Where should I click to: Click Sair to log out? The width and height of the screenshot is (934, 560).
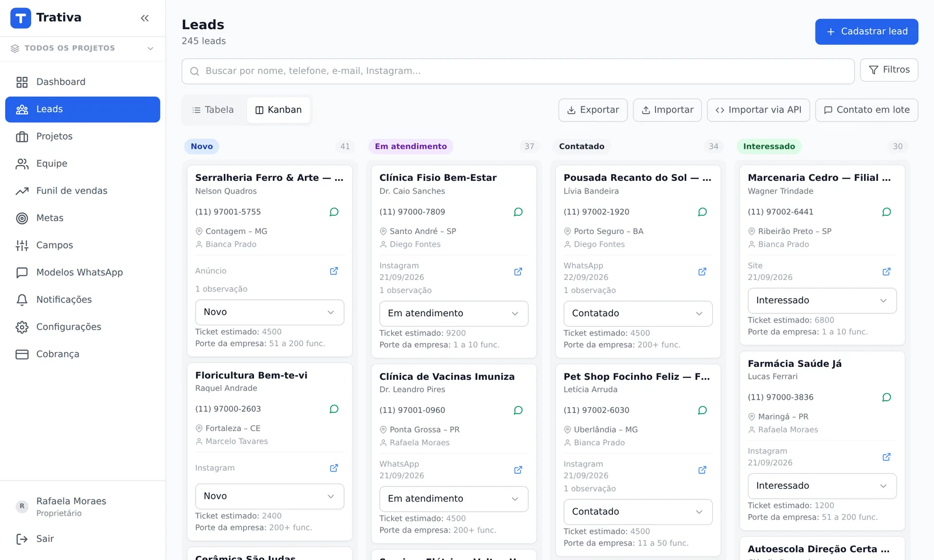[83, 539]
